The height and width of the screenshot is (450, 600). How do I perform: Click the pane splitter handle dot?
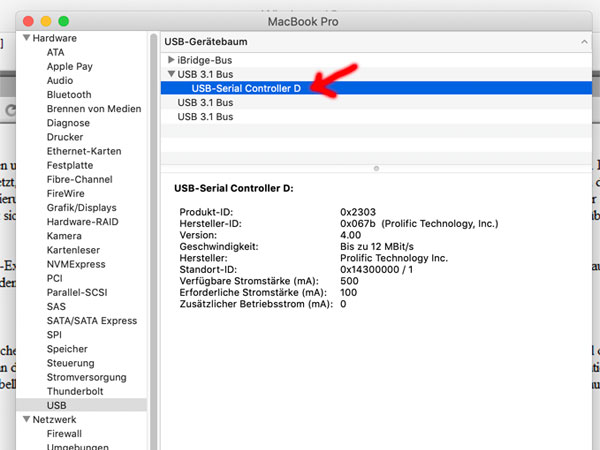click(x=376, y=169)
